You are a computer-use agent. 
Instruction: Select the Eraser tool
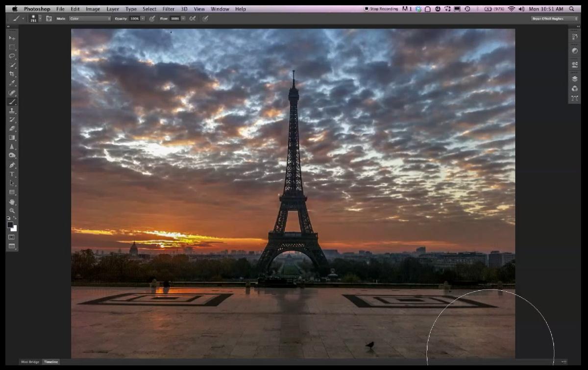(x=12, y=129)
